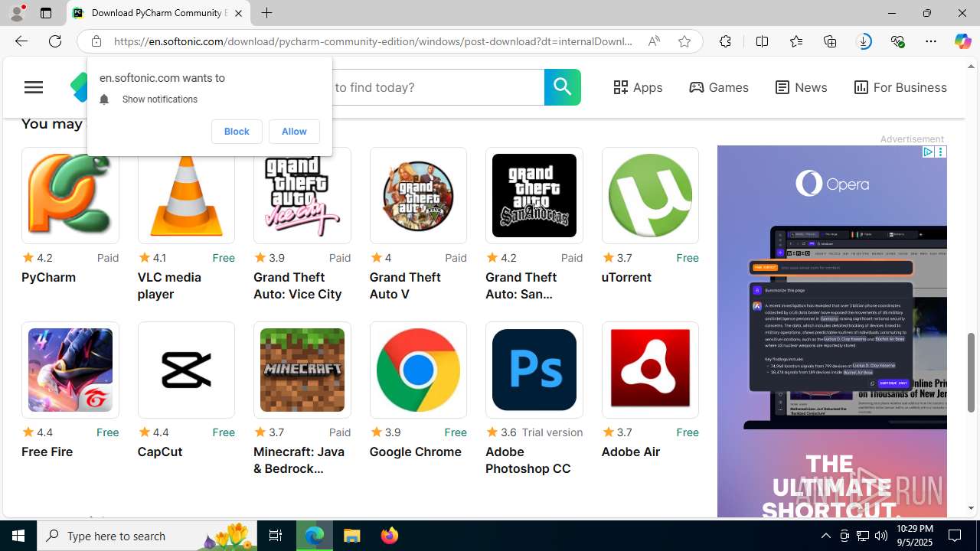Launch Firefox from the taskbar
Image resolution: width=980 pixels, height=551 pixels.
tap(390, 536)
